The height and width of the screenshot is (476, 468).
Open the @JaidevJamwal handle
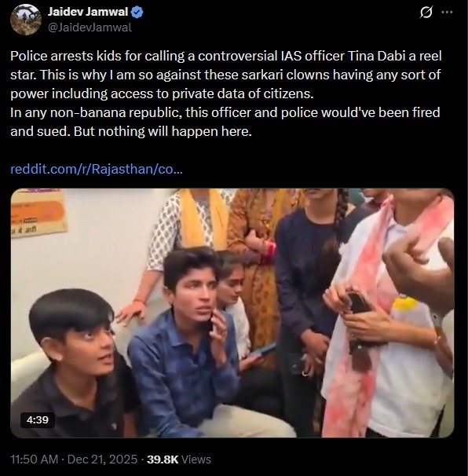point(90,27)
